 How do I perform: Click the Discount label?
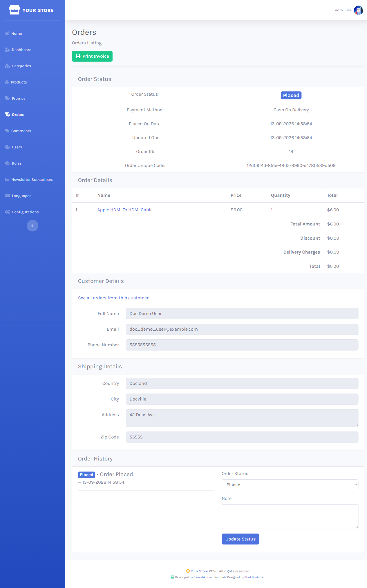(x=310, y=238)
